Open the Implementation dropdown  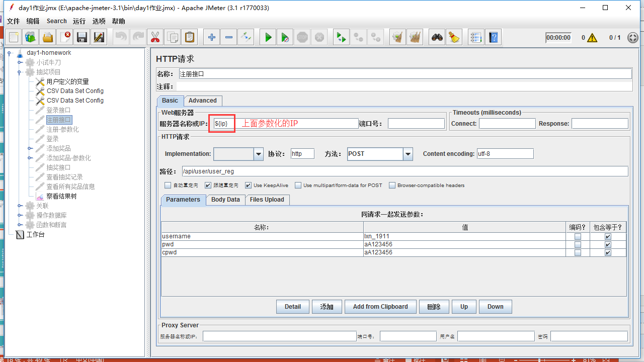(259, 154)
